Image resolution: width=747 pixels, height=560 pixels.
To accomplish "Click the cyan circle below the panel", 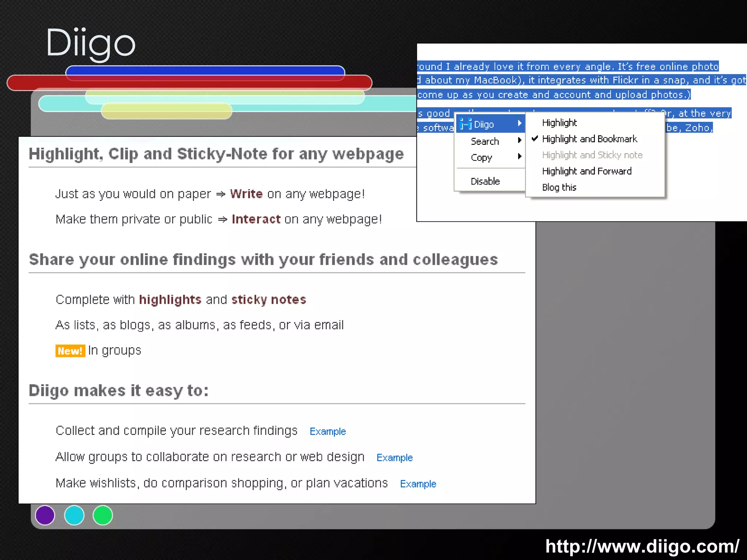I will [74, 515].
